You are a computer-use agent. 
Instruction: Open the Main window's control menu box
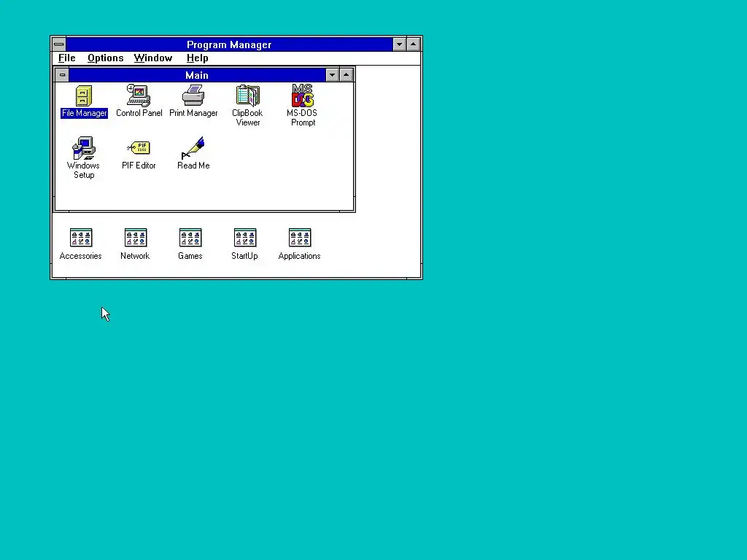pyautogui.click(x=62, y=75)
